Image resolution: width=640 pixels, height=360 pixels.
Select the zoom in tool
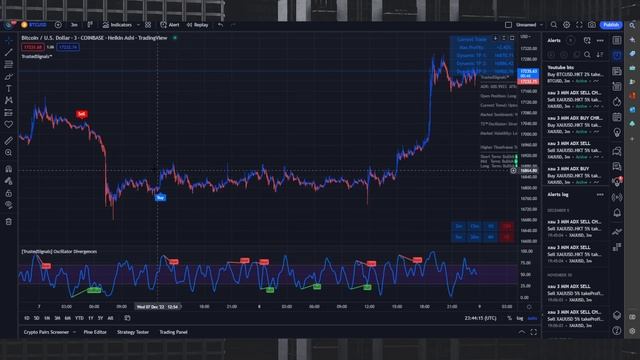9,153
